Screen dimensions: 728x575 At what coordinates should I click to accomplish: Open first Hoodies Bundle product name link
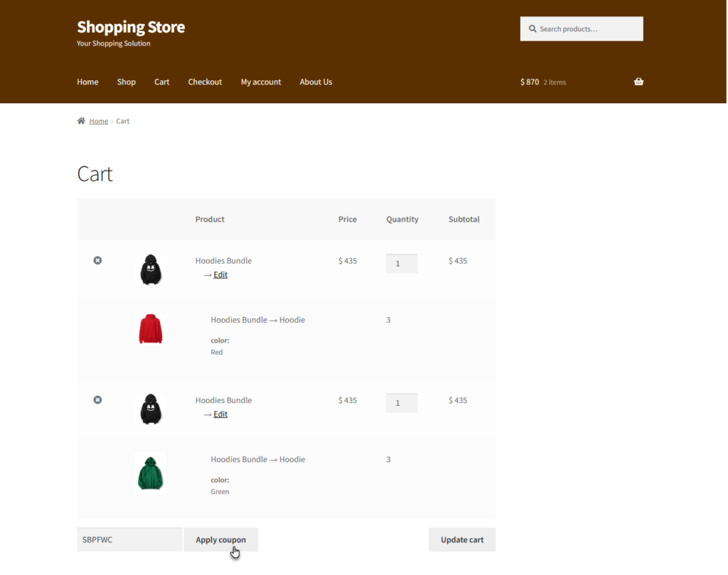tap(224, 261)
